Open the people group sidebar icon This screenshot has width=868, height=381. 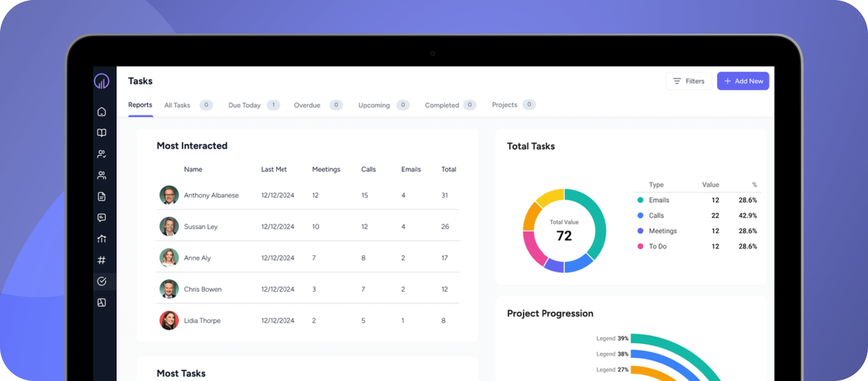pos(101,175)
